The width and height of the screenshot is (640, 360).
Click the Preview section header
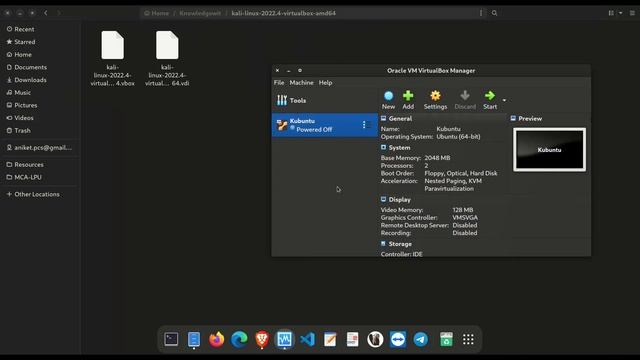click(530, 118)
